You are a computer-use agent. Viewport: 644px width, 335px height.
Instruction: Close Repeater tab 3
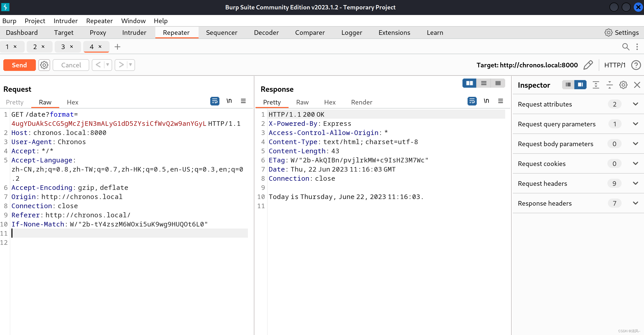click(x=71, y=47)
